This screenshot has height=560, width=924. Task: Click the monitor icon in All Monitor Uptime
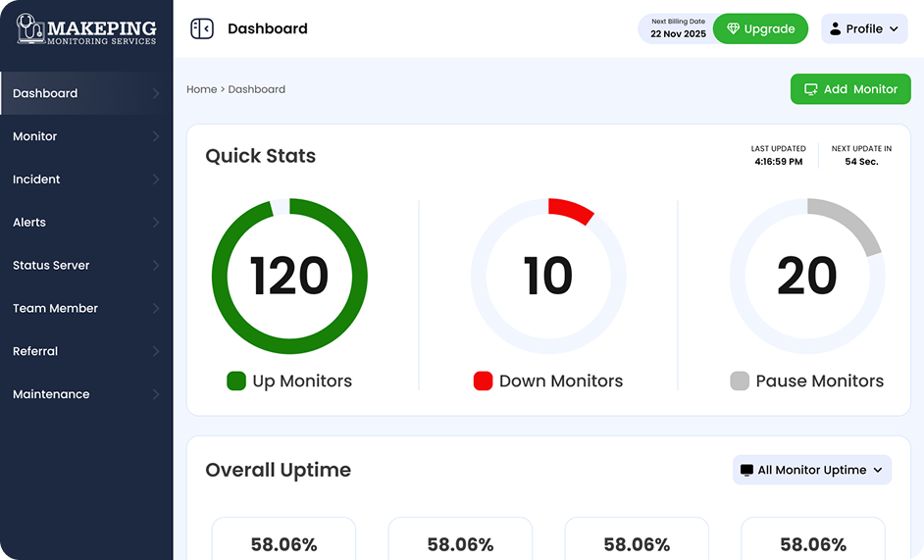pos(746,470)
